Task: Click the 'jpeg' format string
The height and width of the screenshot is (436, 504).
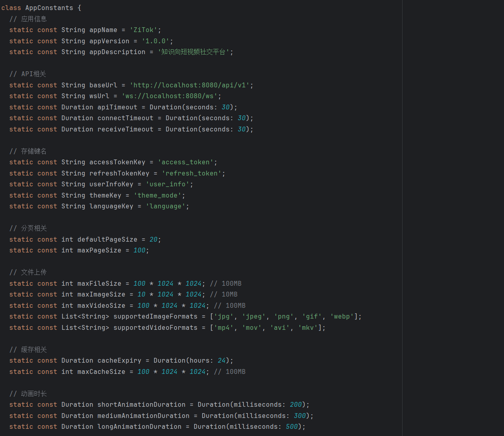Action: (x=254, y=317)
